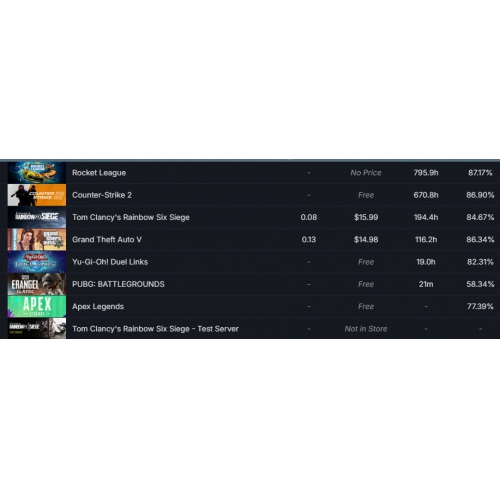Select the Not in Store label

click(x=366, y=329)
